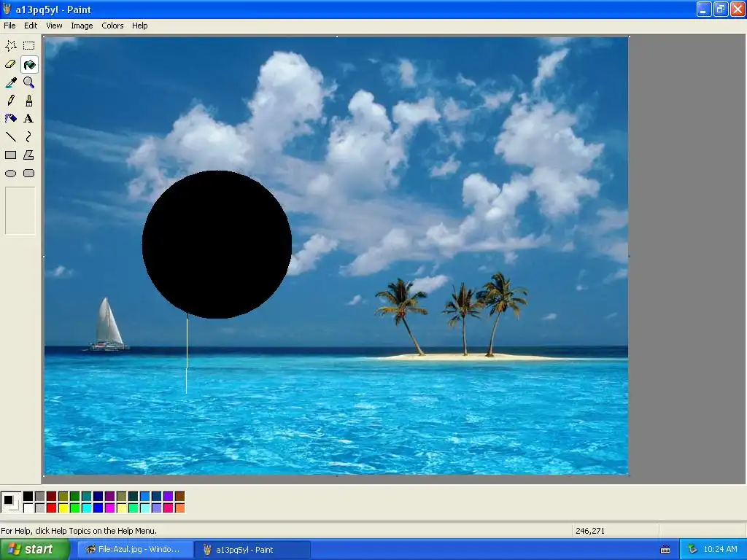The image size is (747, 560).
Task: Pick the bright yellow swatch
Action: (63, 508)
